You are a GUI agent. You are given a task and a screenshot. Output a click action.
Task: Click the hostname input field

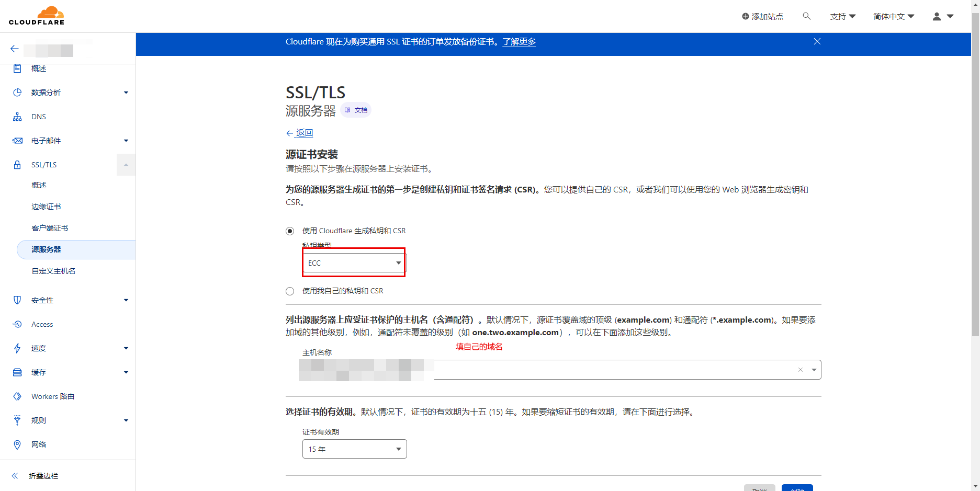pos(560,370)
